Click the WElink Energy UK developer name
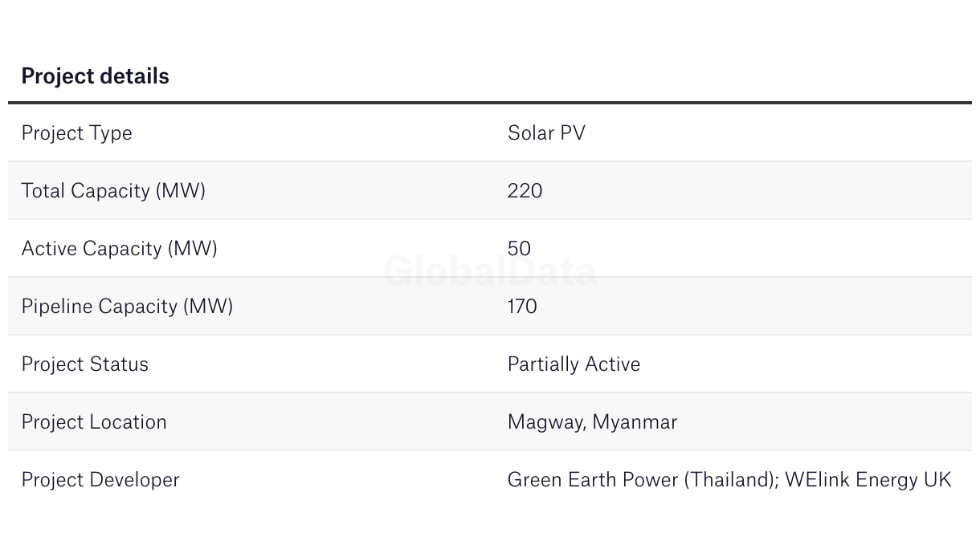This screenshot has height=541, width=980. pyautogui.click(x=868, y=480)
